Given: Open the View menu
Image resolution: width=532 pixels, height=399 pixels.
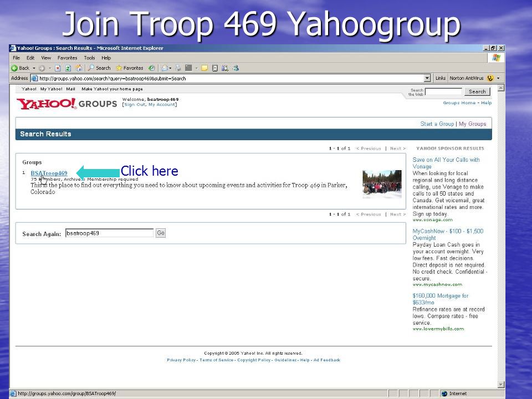Looking at the screenshot, I should tap(46, 58).
